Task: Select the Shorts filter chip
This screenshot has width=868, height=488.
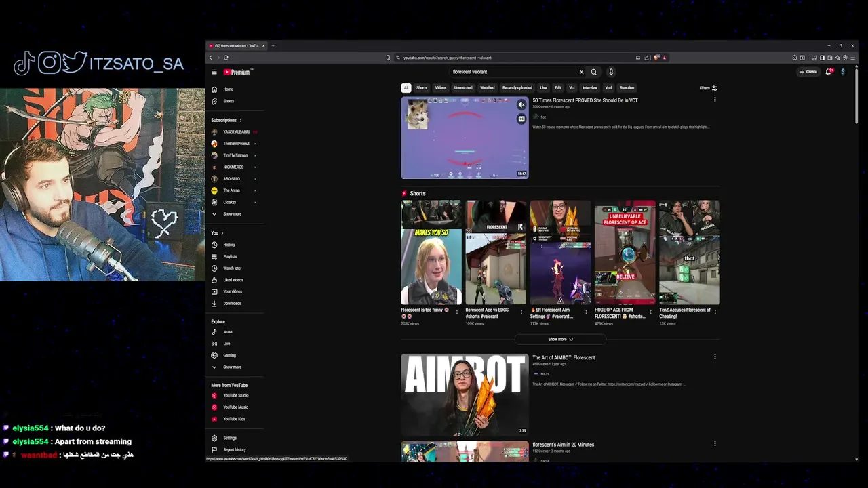Action: click(x=422, y=88)
